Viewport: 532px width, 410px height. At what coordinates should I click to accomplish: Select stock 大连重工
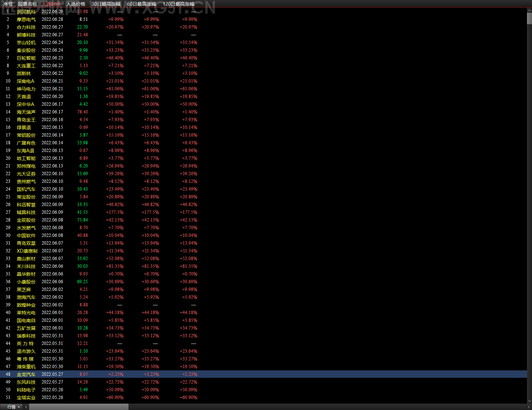click(x=26, y=66)
